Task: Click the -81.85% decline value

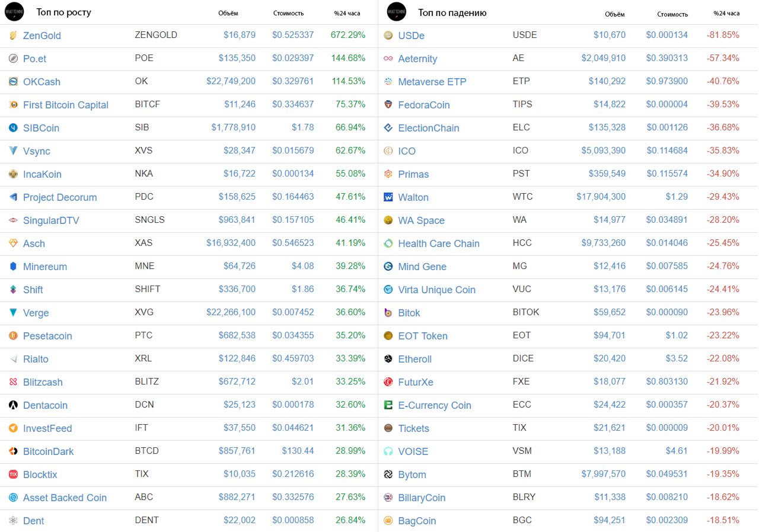Action: [723, 35]
